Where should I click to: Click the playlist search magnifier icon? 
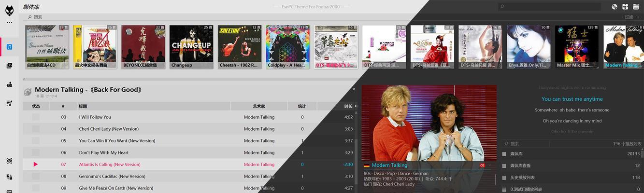click(x=505, y=144)
